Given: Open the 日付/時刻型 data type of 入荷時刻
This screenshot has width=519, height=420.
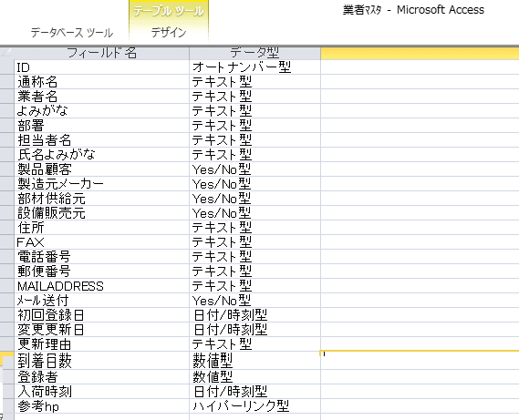Looking at the screenshot, I should click(x=254, y=391).
